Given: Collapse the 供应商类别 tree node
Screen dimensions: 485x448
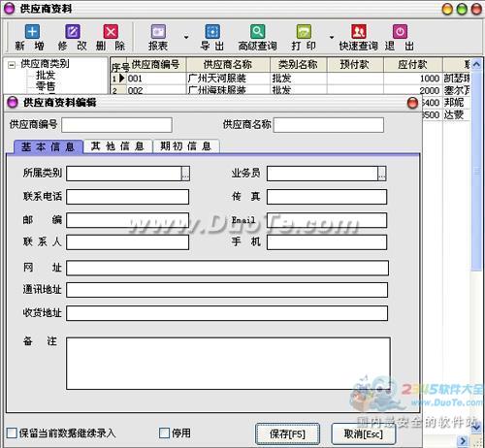Looking at the screenshot, I should [x=12, y=65].
